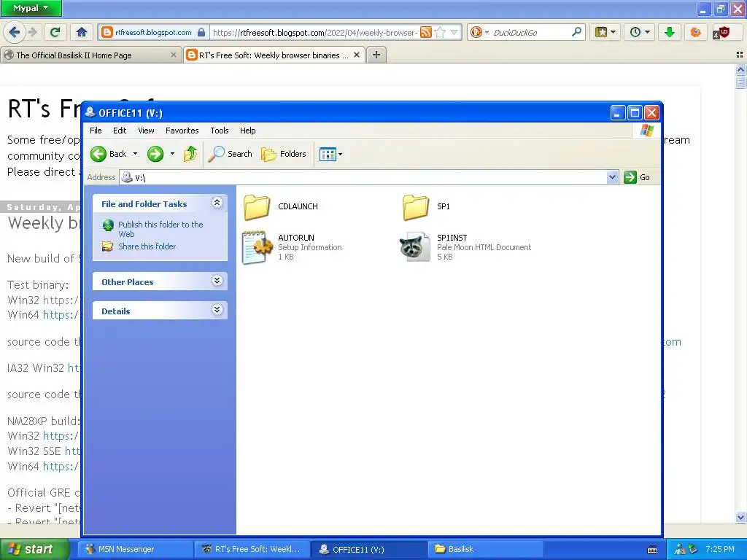
Task: Click browser page scrollbar down arrow
Action: [740, 517]
